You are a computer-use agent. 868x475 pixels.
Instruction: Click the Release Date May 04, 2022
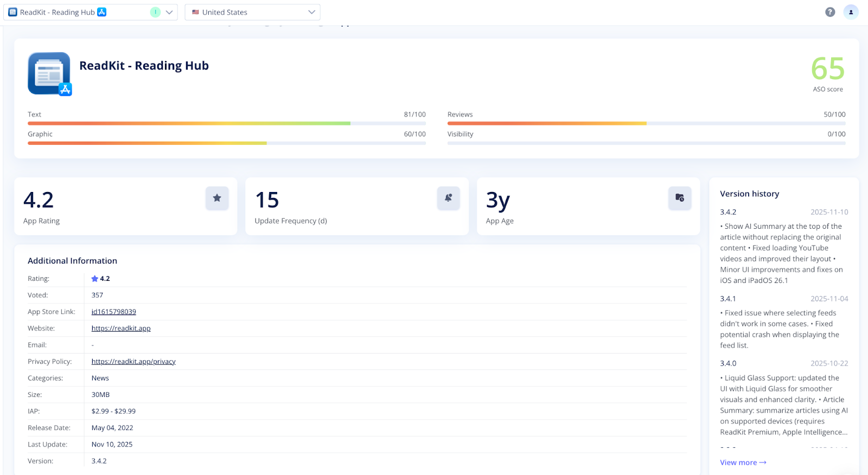[x=112, y=428]
